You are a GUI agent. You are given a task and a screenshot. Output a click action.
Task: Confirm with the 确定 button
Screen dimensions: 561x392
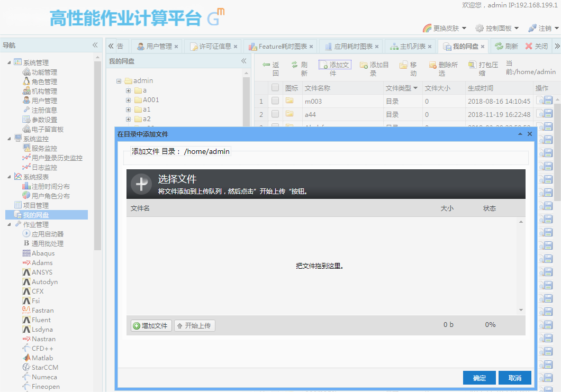pos(479,378)
